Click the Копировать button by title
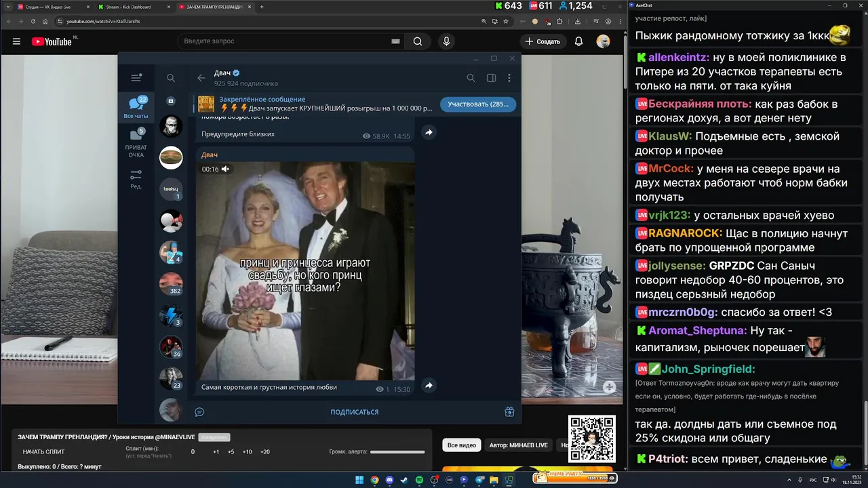The image size is (868, 488). (215, 437)
